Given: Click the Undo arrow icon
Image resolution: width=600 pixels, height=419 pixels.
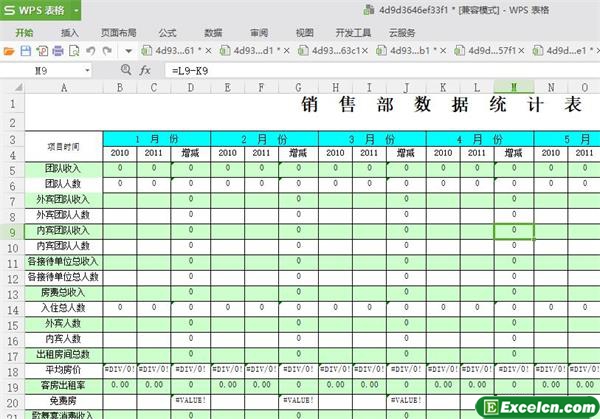Looking at the screenshot, I should tap(91, 51).
